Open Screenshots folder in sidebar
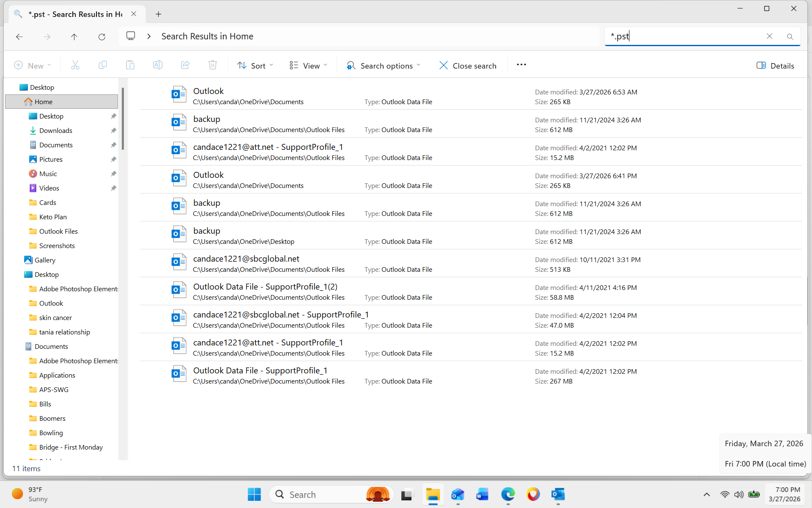Viewport: 812px width, 508px height. pos(57,246)
